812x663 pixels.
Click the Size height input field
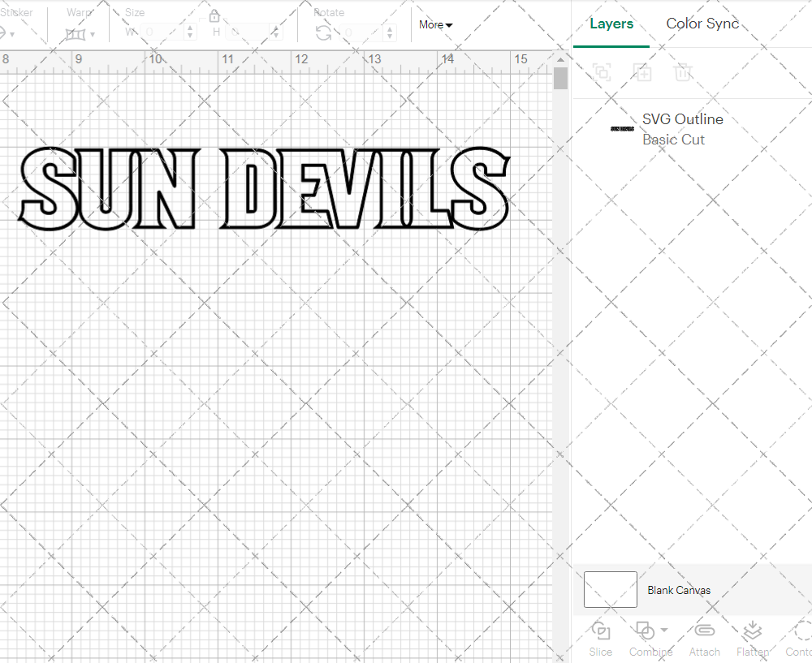click(248, 32)
